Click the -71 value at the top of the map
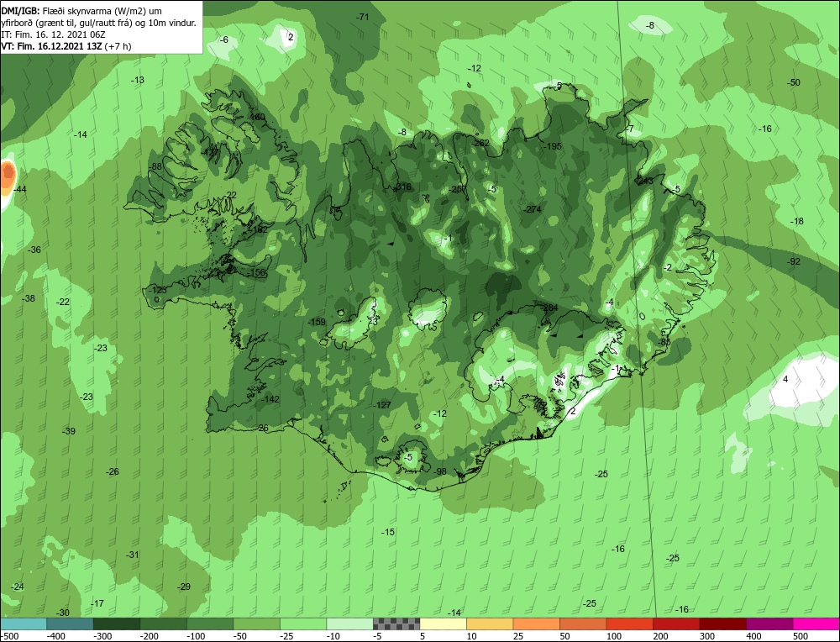The image size is (840, 642). (x=363, y=17)
